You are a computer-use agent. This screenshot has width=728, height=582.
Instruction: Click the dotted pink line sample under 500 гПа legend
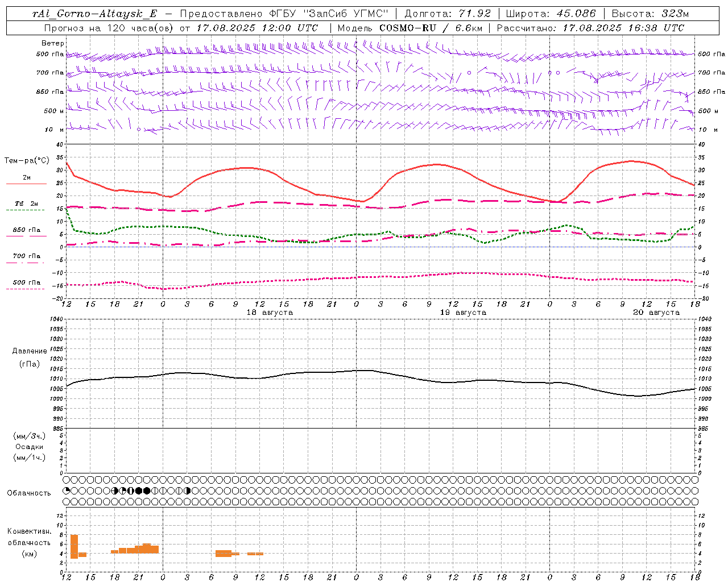point(25,289)
